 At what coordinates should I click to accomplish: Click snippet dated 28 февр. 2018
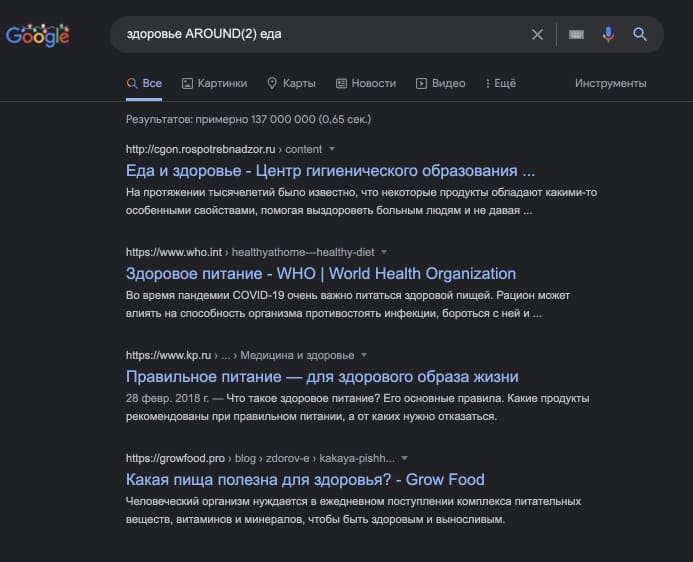[358, 407]
